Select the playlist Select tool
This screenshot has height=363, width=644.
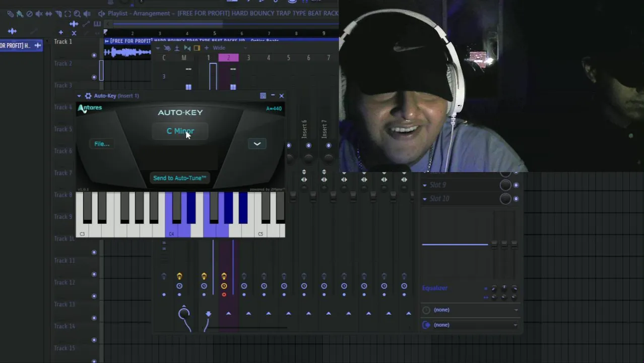68,14
